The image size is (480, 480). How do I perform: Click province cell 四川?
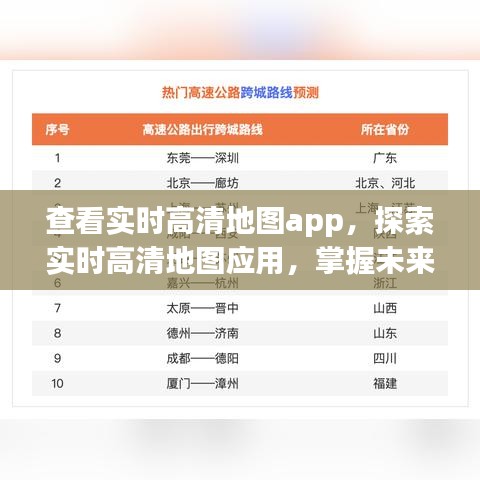point(385,358)
